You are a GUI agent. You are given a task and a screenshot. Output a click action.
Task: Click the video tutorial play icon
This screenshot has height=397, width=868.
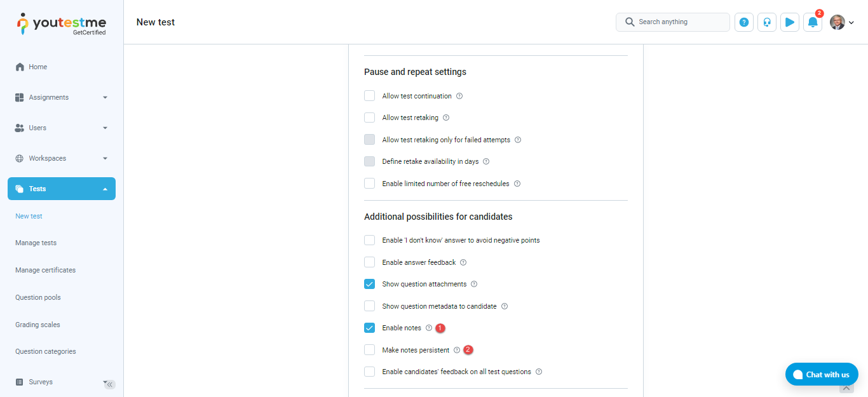point(790,22)
